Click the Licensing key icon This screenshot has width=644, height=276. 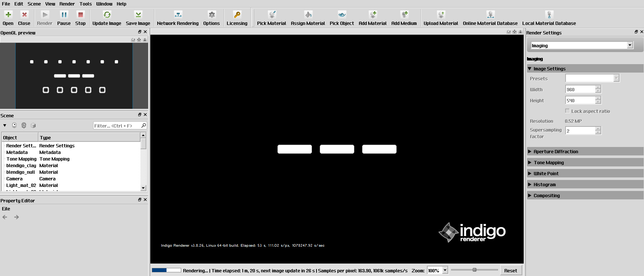click(x=237, y=15)
